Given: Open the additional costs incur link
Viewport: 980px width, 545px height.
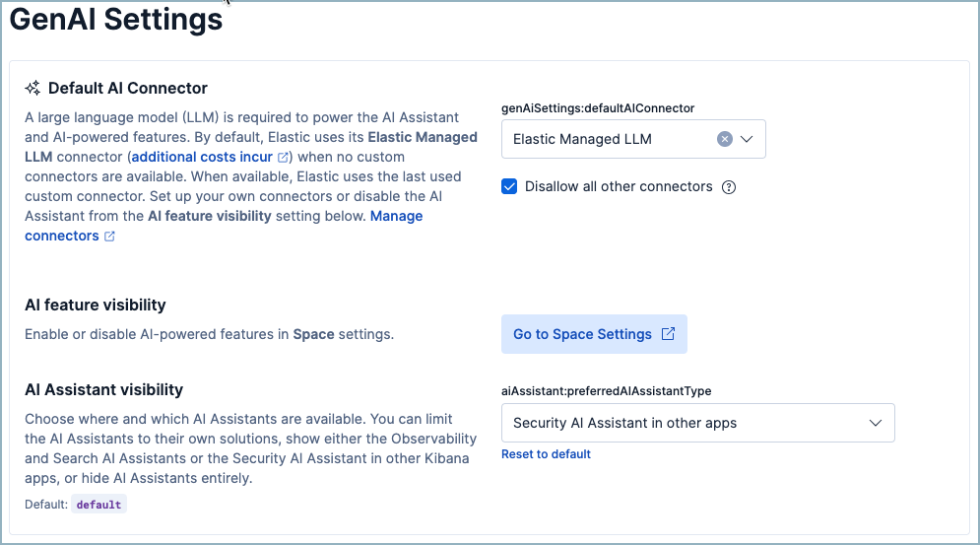Looking at the screenshot, I should coord(203,157).
